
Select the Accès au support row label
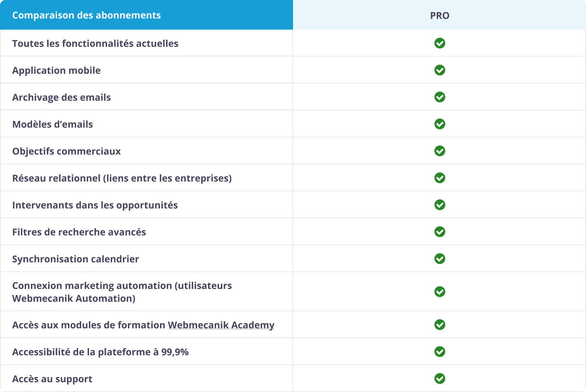click(52, 379)
